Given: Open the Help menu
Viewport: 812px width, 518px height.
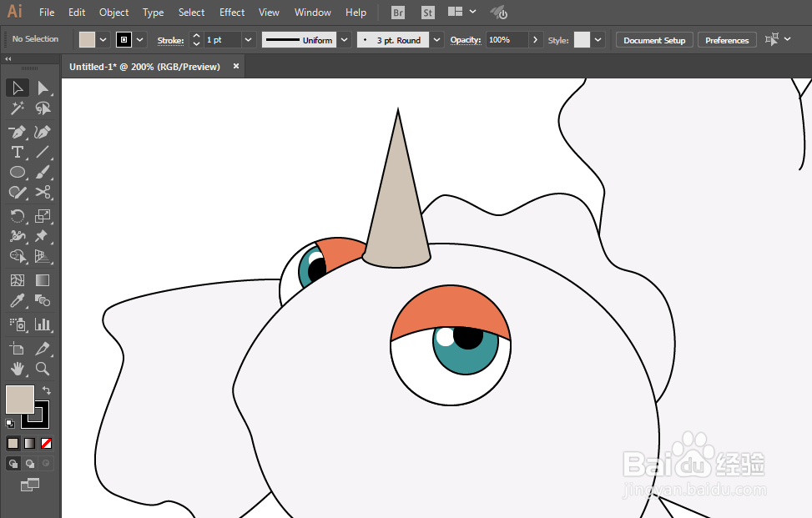Looking at the screenshot, I should click(x=356, y=13).
